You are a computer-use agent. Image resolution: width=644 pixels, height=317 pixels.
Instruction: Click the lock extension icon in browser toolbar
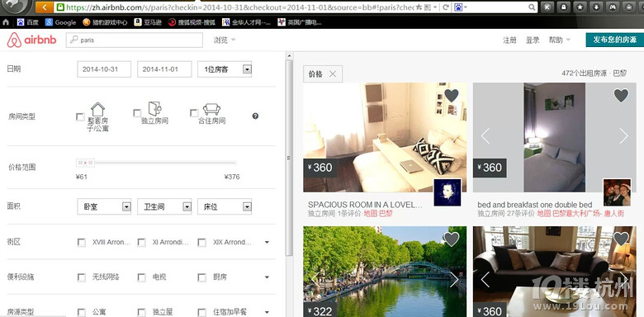[563, 7]
